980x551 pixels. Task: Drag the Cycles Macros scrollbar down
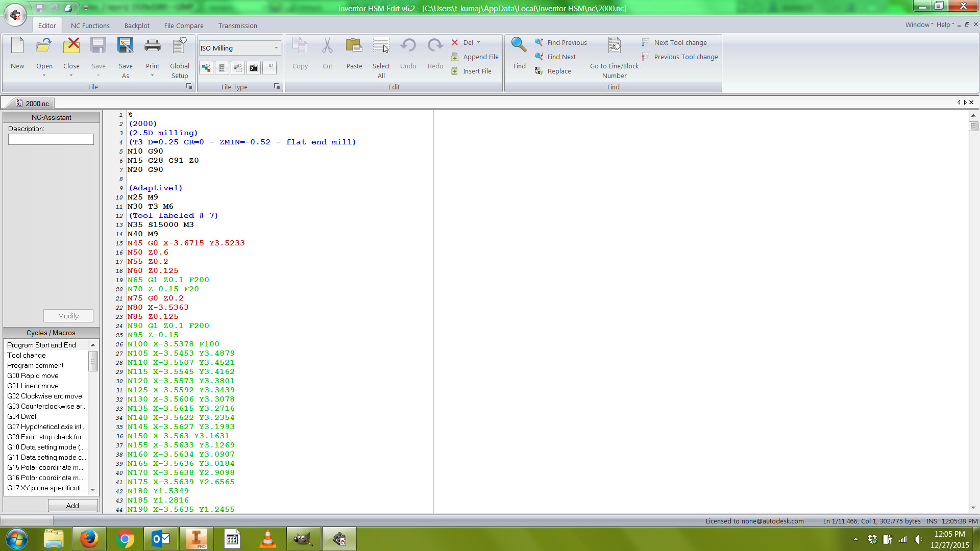93,488
